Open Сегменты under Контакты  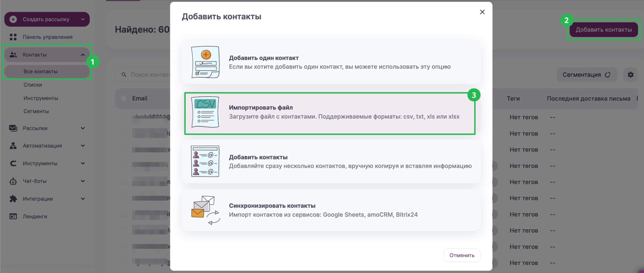coord(36,111)
